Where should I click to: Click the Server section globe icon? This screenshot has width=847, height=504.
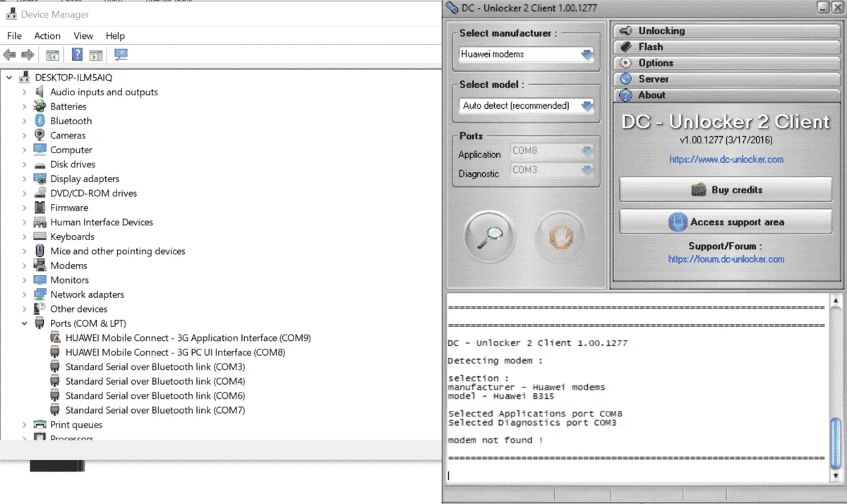pos(625,79)
